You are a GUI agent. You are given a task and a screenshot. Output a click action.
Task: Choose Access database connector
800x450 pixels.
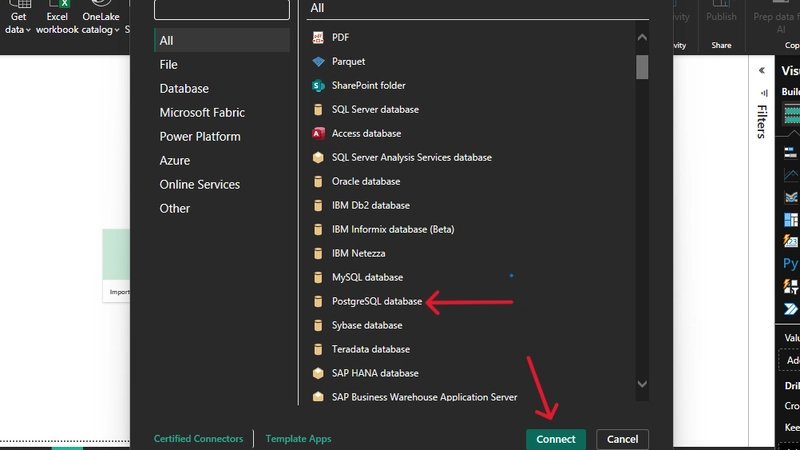366,133
